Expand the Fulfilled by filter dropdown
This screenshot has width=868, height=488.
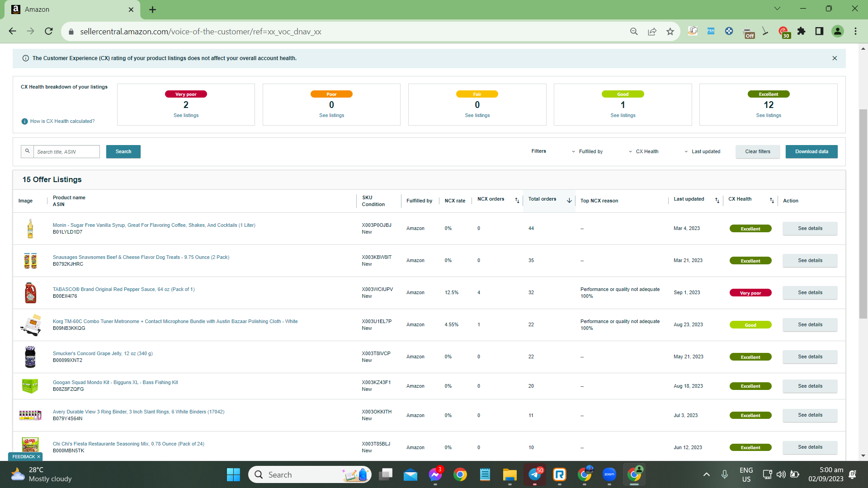tap(587, 151)
